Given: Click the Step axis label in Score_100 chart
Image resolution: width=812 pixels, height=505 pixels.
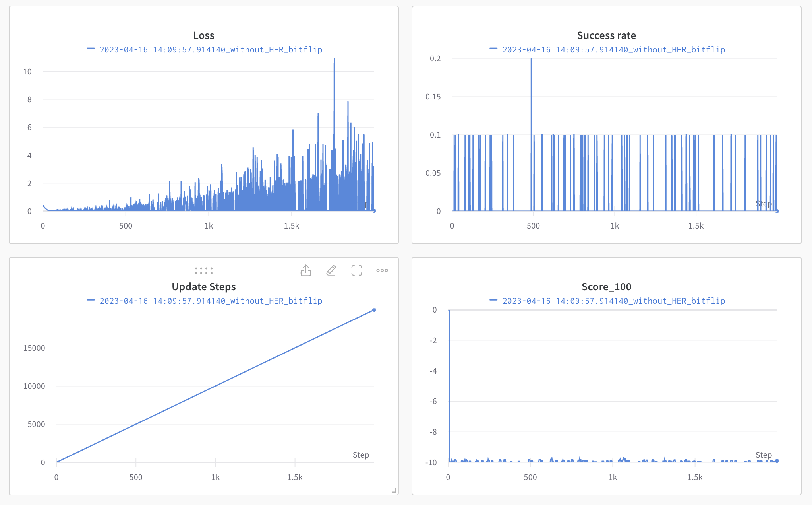Looking at the screenshot, I should [x=764, y=455].
